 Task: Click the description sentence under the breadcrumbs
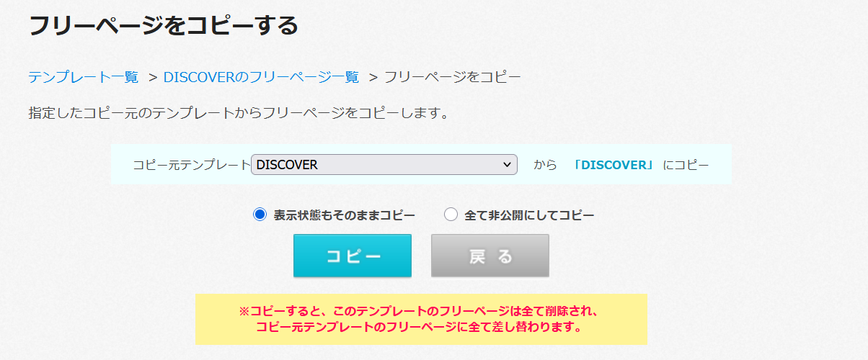(x=239, y=113)
